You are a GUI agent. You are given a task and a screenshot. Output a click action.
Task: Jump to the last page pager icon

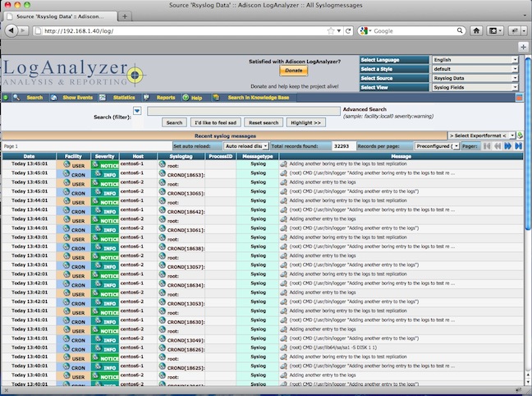coord(518,146)
